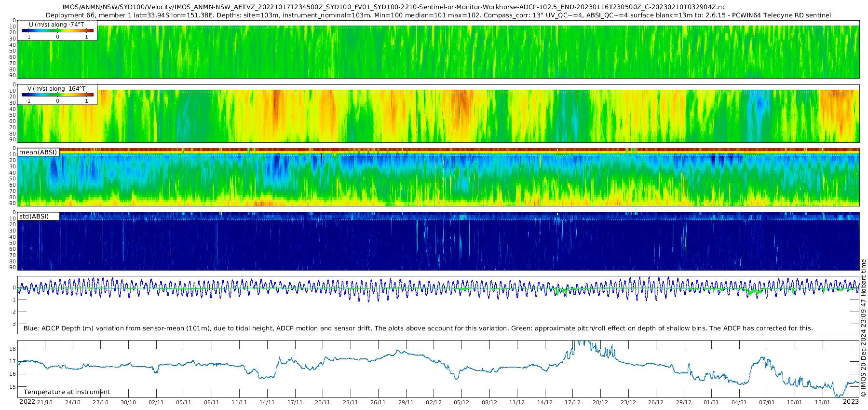Click the 01/01 date tick label
Screen dimensions: 868x410
(711, 402)
